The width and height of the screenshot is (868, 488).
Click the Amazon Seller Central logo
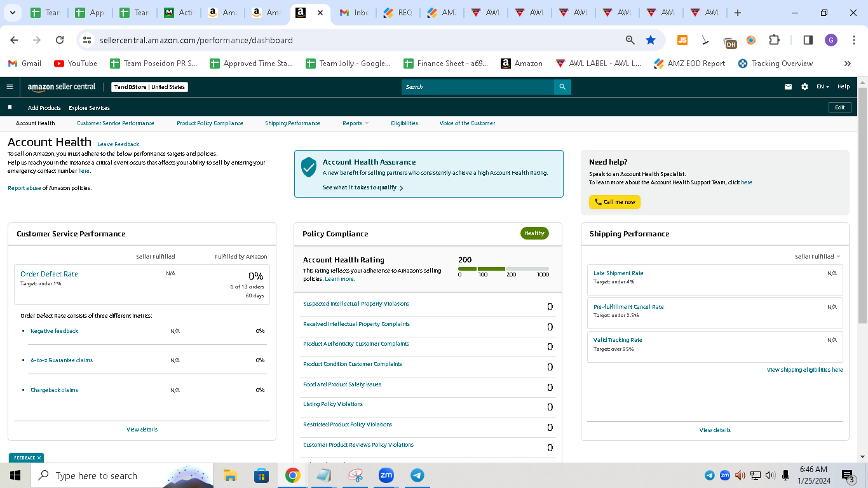[x=62, y=87]
